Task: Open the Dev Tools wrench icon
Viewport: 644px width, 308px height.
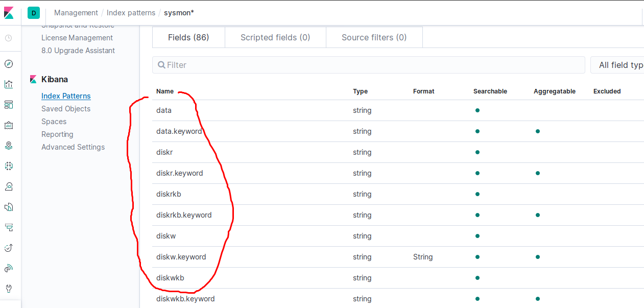Action: point(9,289)
